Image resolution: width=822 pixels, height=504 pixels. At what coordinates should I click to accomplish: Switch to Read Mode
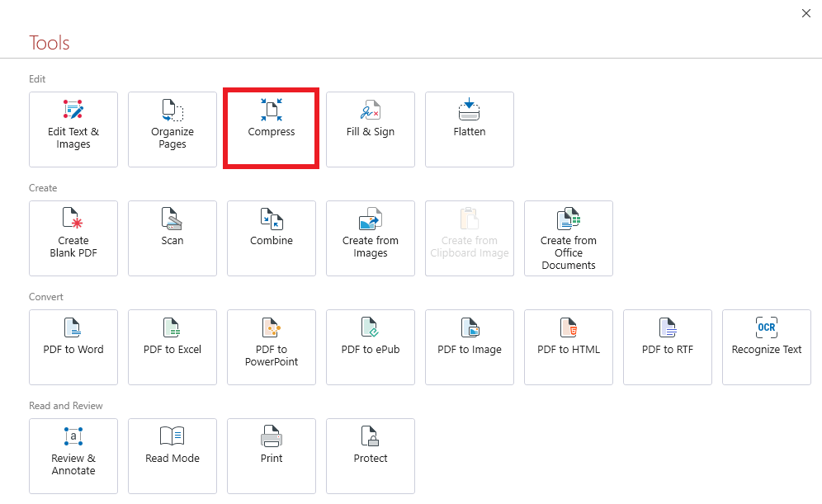[172, 456]
